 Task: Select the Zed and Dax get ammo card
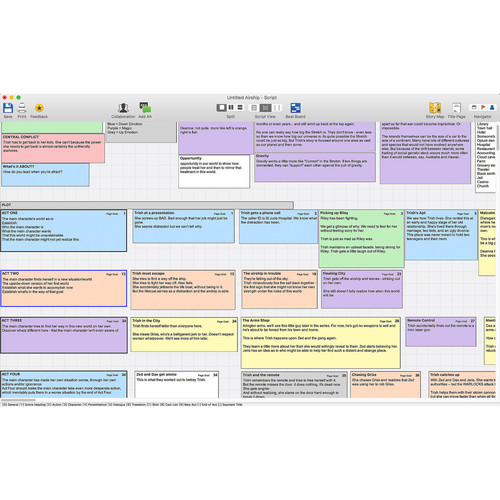pos(177,385)
